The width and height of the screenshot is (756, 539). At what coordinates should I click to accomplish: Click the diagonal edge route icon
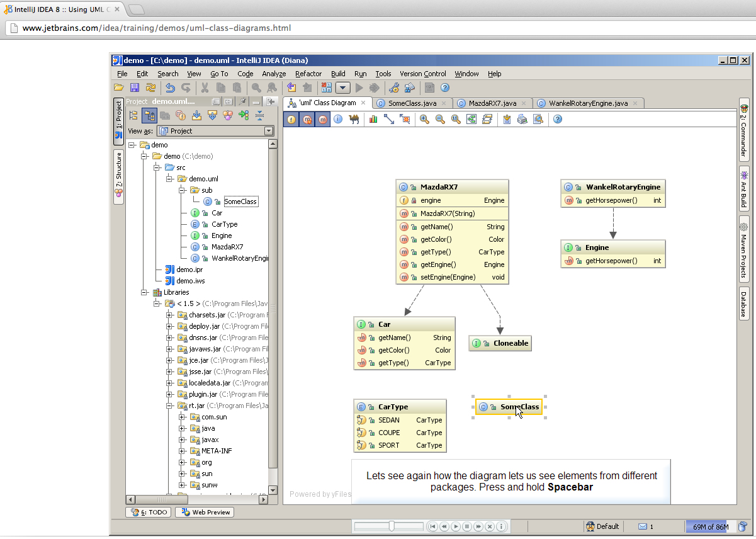[x=389, y=119]
